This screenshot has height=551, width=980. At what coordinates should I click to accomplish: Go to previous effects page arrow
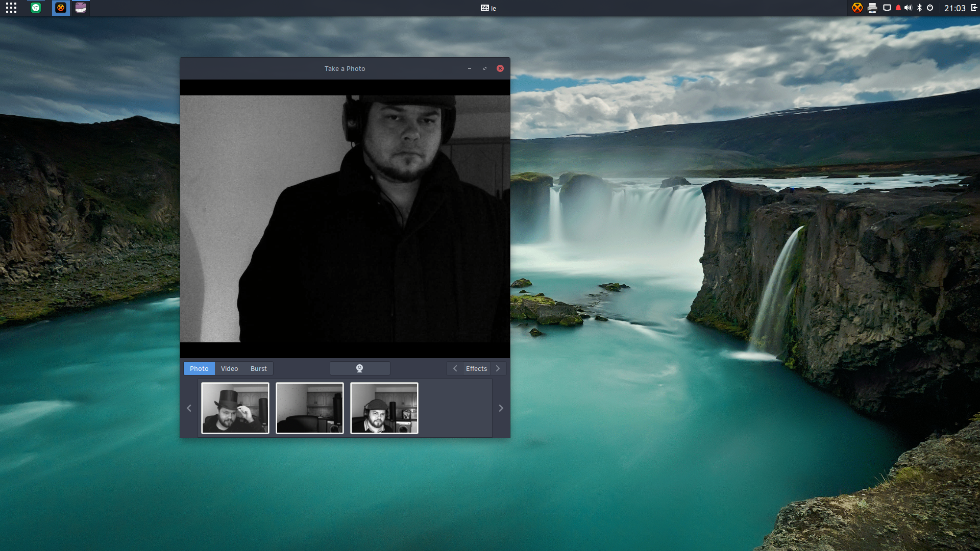[455, 368]
